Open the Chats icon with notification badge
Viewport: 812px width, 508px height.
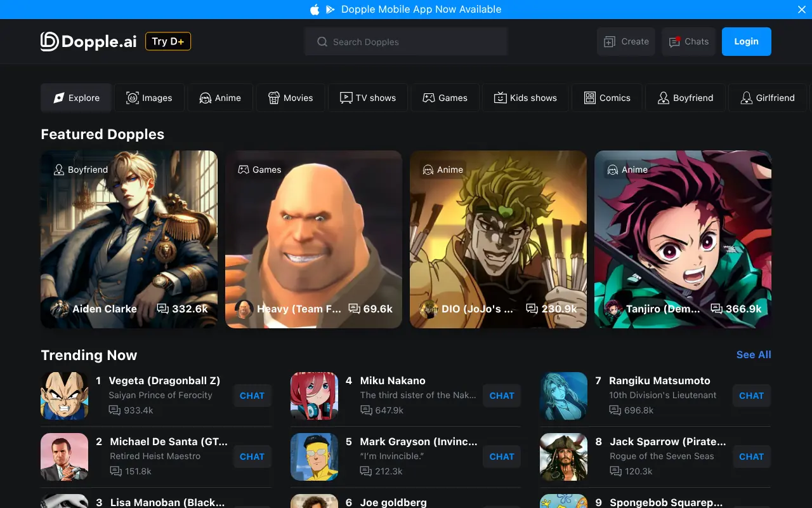pyautogui.click(x=674, y=41)
